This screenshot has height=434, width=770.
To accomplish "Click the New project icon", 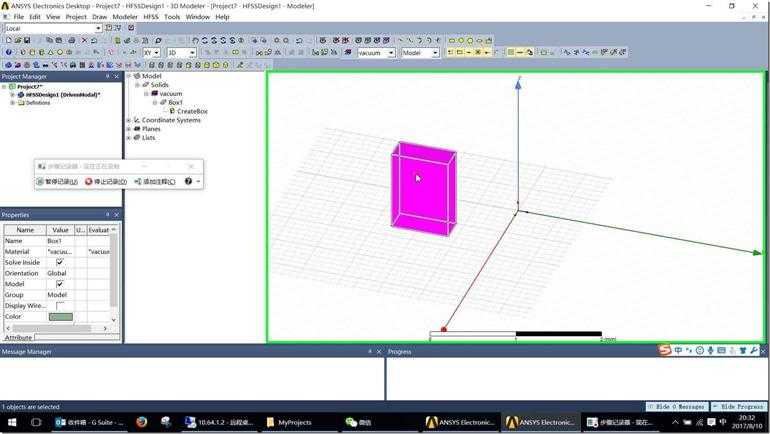I will (8, 40).
